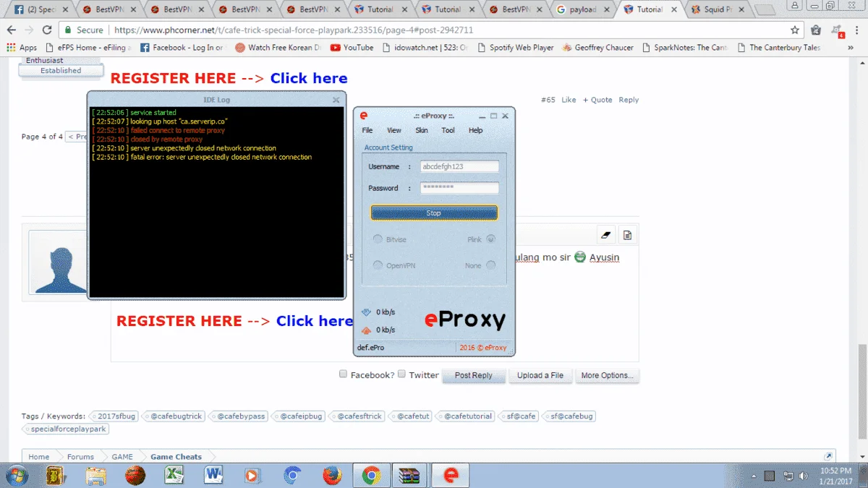Select the OpenVPN radio option
Image resolution: width=868 pixels, height=488 pixels.
pos(378,265)
